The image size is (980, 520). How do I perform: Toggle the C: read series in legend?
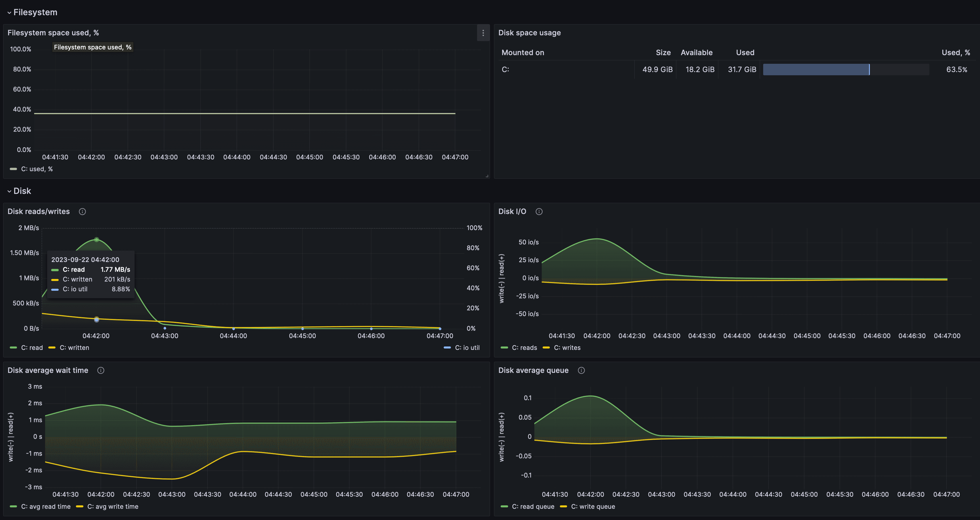click(32, 347)
